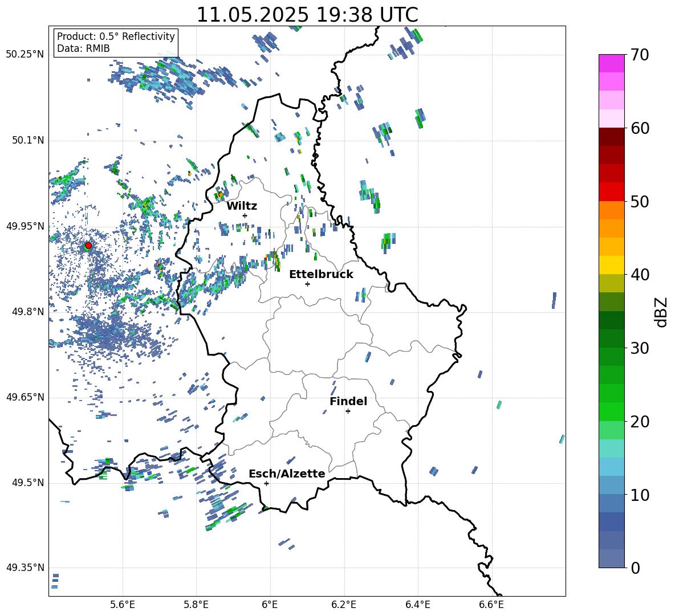The height and width of the screenshot is (616, 675).
Task: Click the 6.4°E longitude label
Action: [x=417, y=605]
